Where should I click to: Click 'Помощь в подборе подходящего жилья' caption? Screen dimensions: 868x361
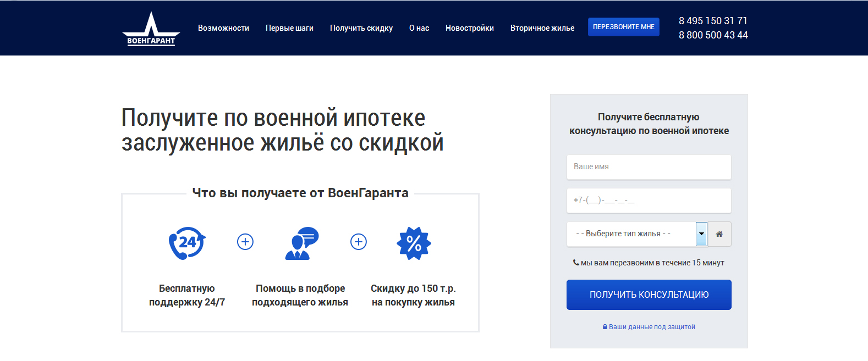pyautogui.click(x=300, y=296)
